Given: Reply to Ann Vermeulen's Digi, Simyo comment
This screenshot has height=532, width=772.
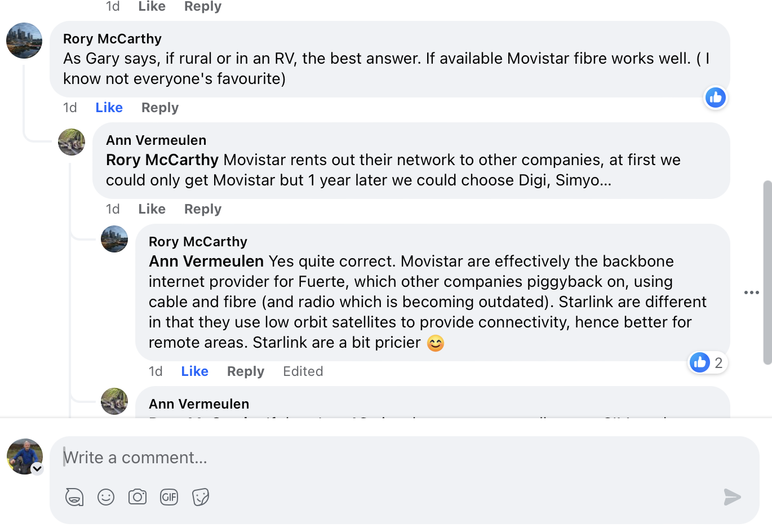Looking at the screenshot, I should 202,209.
